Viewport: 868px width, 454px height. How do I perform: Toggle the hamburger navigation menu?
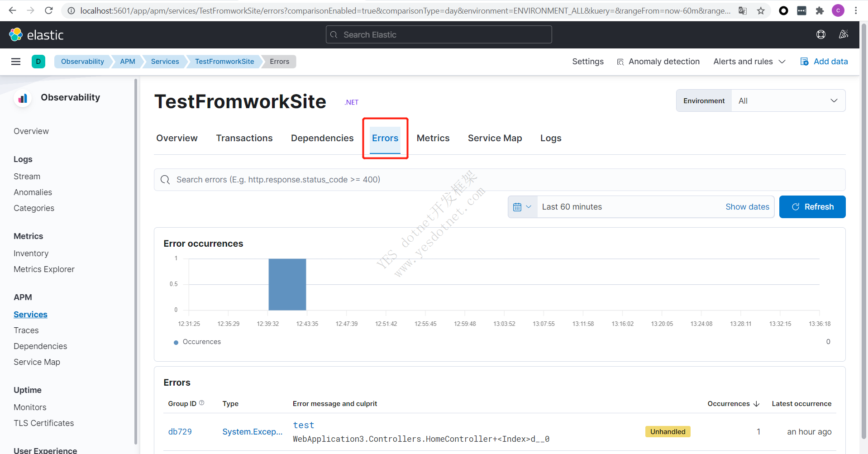tap(16, 62)
